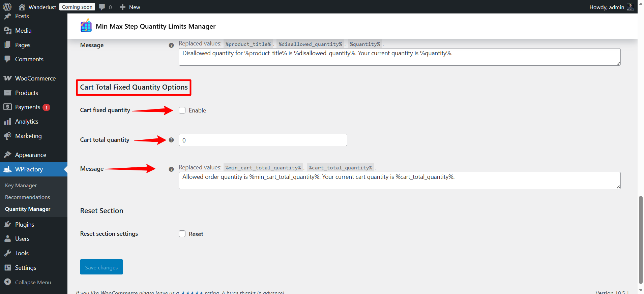
Task: Click the admin avatar in top bar
Action: [631, 7]
